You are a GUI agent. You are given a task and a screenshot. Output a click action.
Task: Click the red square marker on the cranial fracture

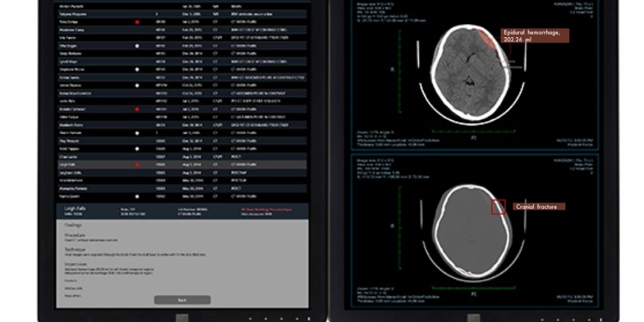498,207
